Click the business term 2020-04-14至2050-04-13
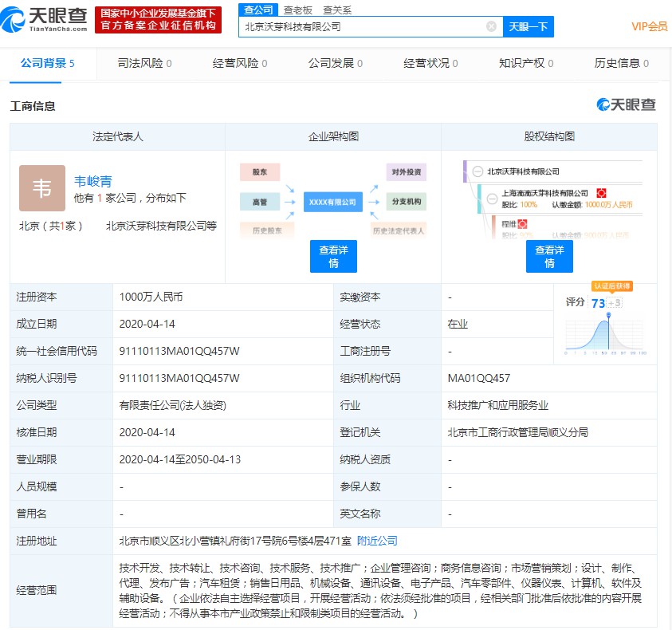The width and height of the screenshot is (672, 630). [x=180, y=459]
